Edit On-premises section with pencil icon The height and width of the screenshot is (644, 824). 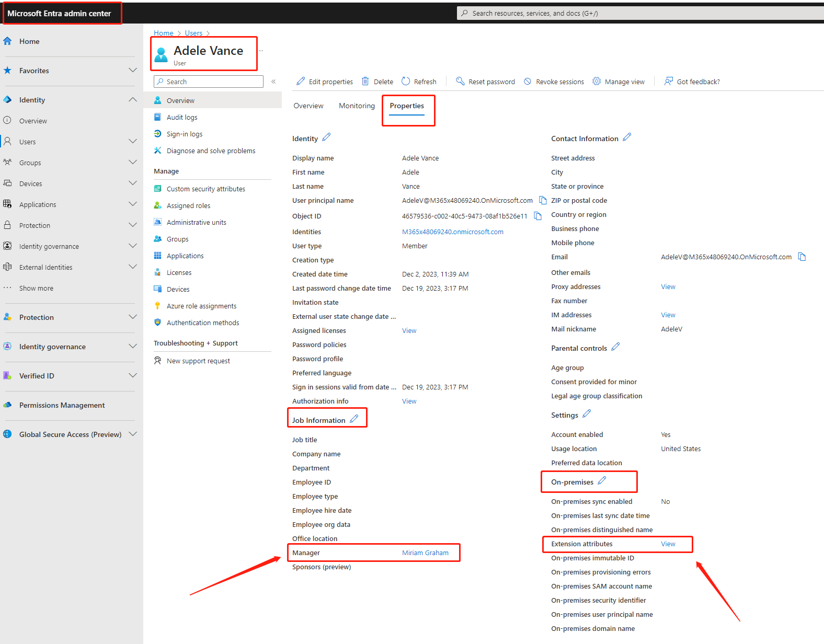tap(602, 480)
